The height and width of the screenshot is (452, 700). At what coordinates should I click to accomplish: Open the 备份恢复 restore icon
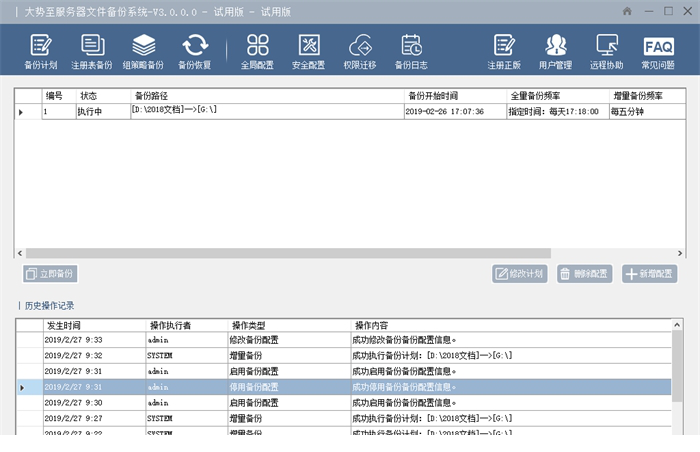pyautogui.click(x=195, y=51)
